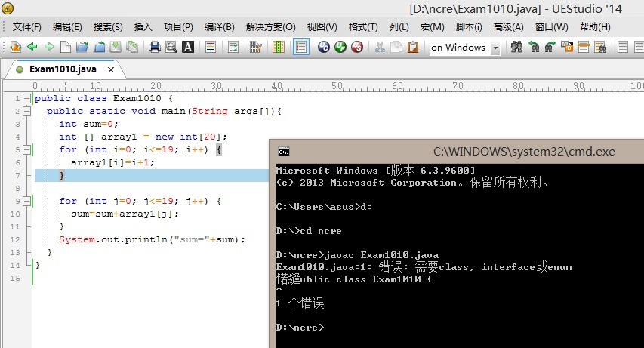The height and width of the screenshot is (348, 644).
Task: Click the save all files icon
Action: (x=132, y=47)
